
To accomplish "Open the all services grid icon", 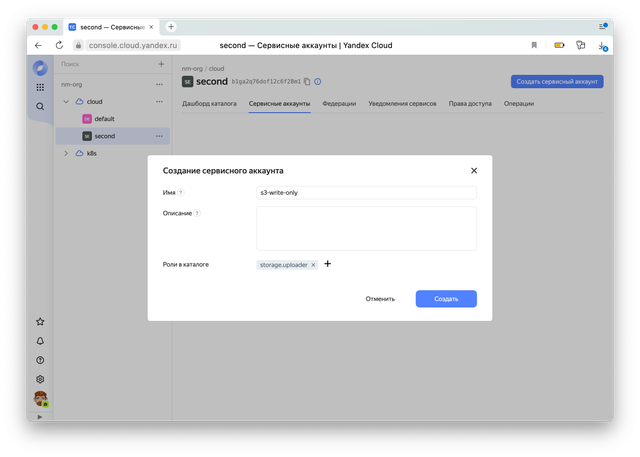I will [40, 87].
